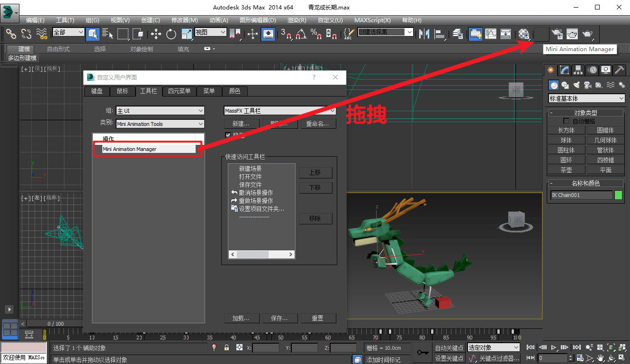Screen dimensions: 630x364
Task: Open the Curve Editor
Action: click(x=491, y=34)
